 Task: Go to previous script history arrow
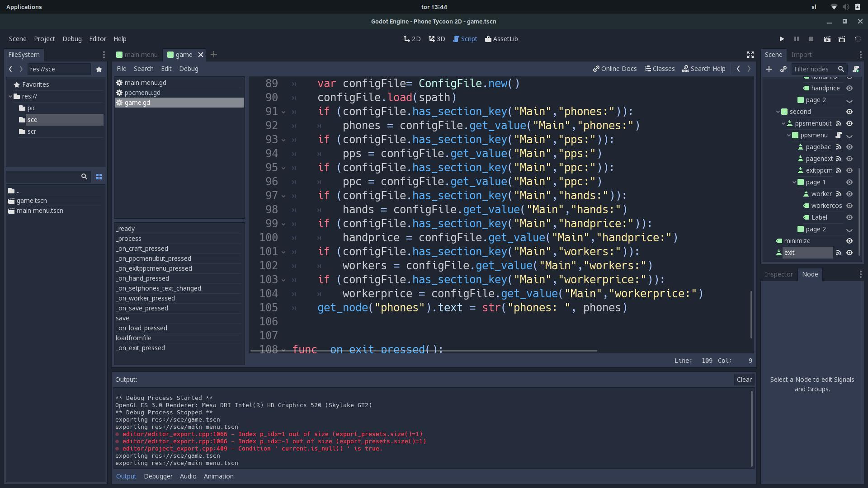click(x=738, y=69)
